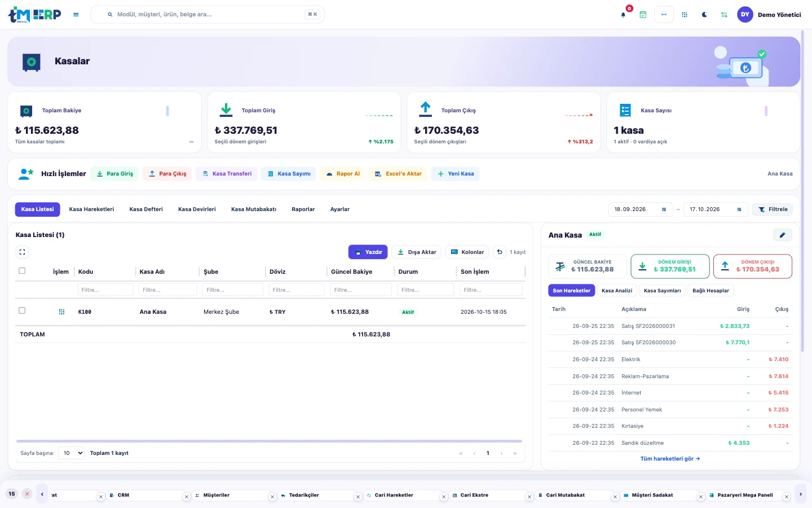Switch to Kasa Defteri tab
This screenshot has height=508, width=812.
pyautogui.click(x=146, y=209)
